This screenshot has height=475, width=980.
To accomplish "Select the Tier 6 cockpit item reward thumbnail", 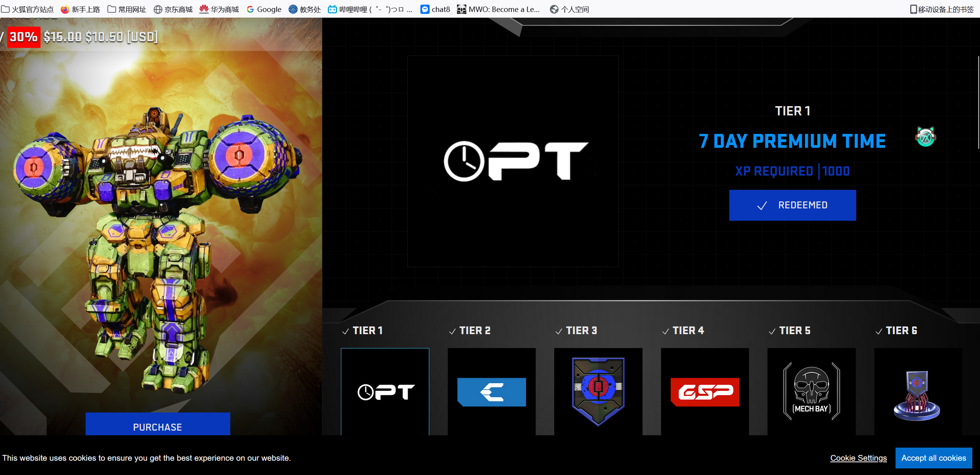I will (x=918, y=392).
